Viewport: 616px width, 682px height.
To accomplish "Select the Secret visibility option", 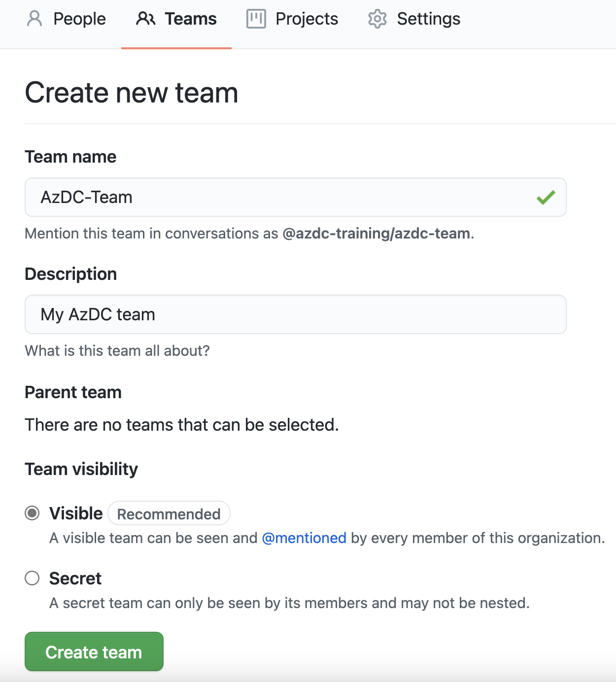I will [x=32, y=579].
